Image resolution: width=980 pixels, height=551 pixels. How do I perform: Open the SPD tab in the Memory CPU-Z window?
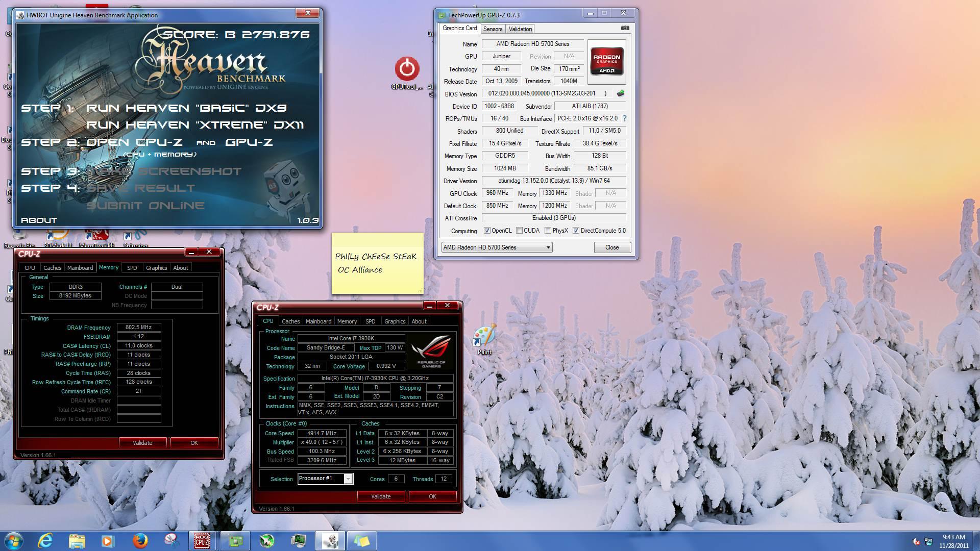coord(132,268)
